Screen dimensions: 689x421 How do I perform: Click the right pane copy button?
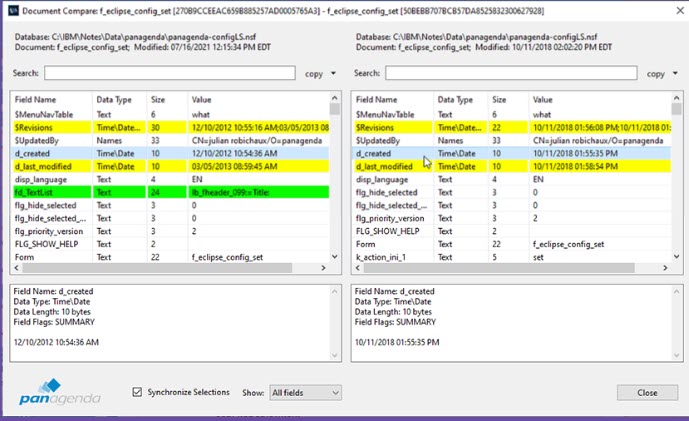coord(655,74)
